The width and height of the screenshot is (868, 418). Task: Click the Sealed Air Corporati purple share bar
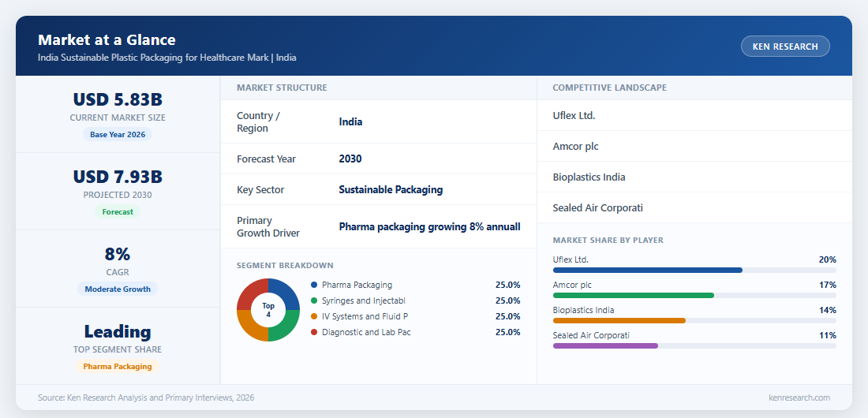[605, 346]
